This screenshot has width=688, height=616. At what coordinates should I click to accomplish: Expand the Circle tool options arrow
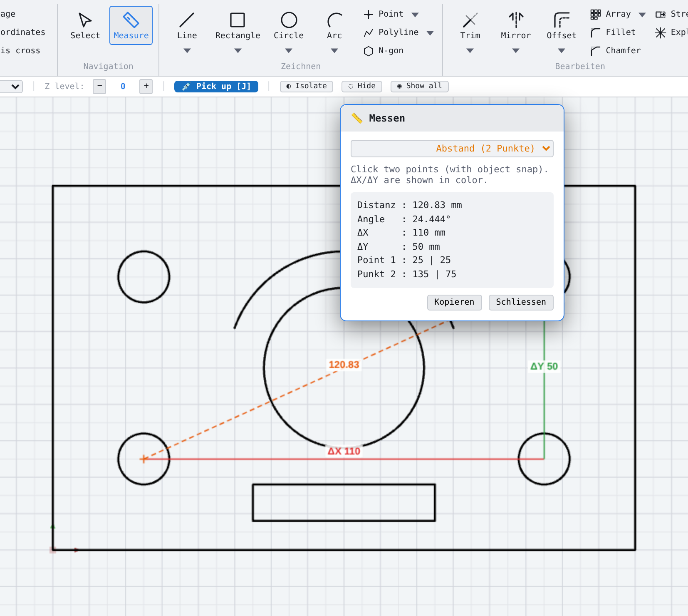point(289,51)
